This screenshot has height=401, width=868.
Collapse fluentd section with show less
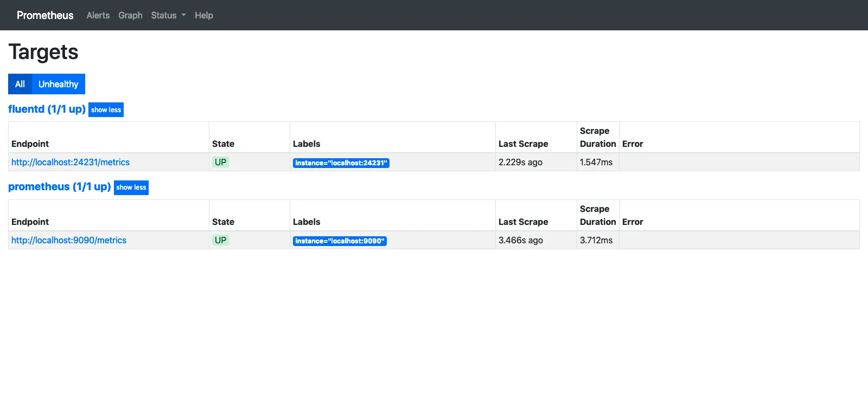[106, 110]
